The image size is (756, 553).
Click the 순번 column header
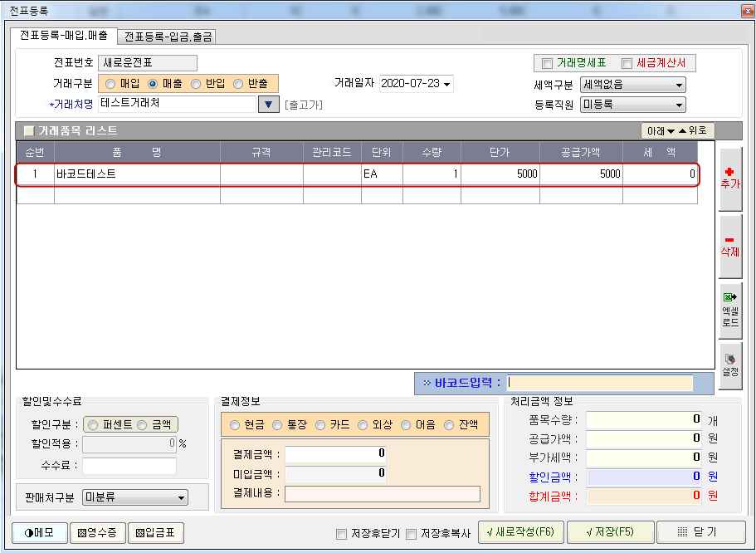(35, 153)
